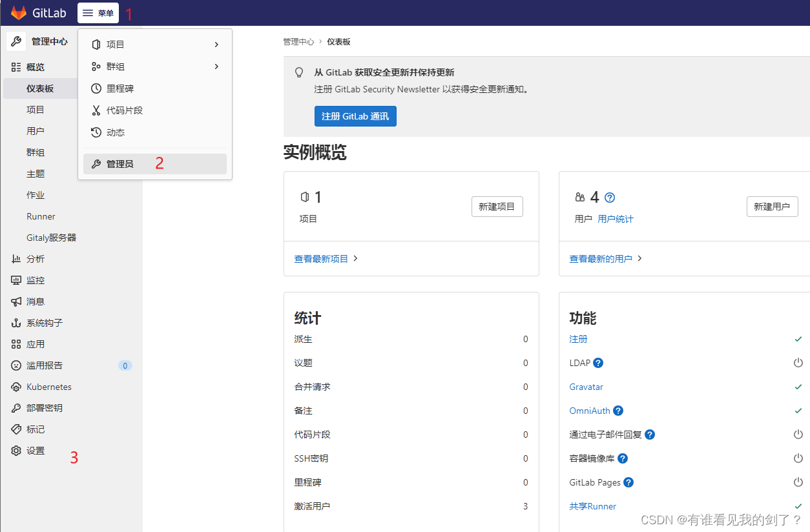
Task: Click the lightbulb icon in the banner
Action: coord(299,72)
